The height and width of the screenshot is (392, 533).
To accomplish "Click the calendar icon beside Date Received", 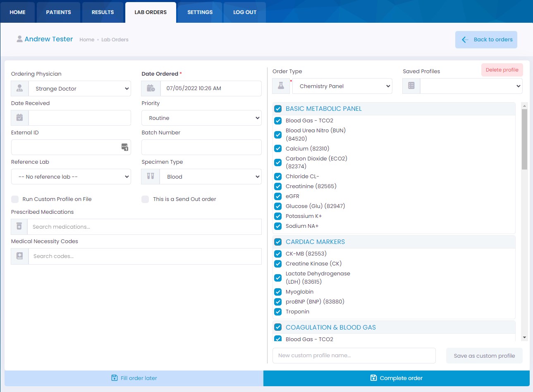I will (19, 117).
